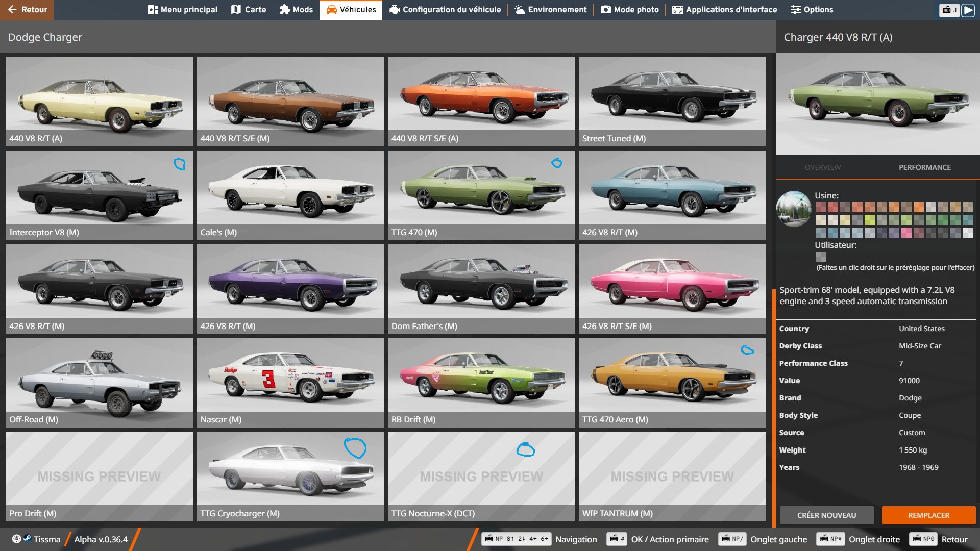Open Configuration du véhicule
The width and height of the screenshot is (980, 551).
point(445,10)
